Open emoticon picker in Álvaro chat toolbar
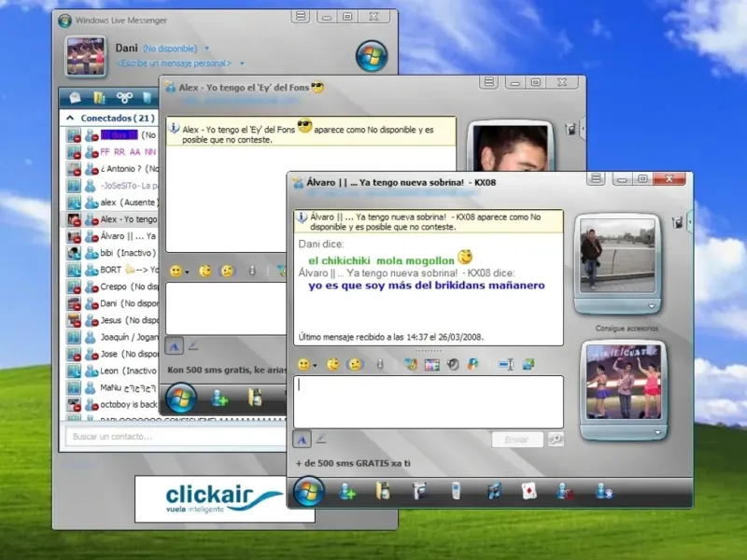Viewport: 747px width, 560px height. [303, 365]
